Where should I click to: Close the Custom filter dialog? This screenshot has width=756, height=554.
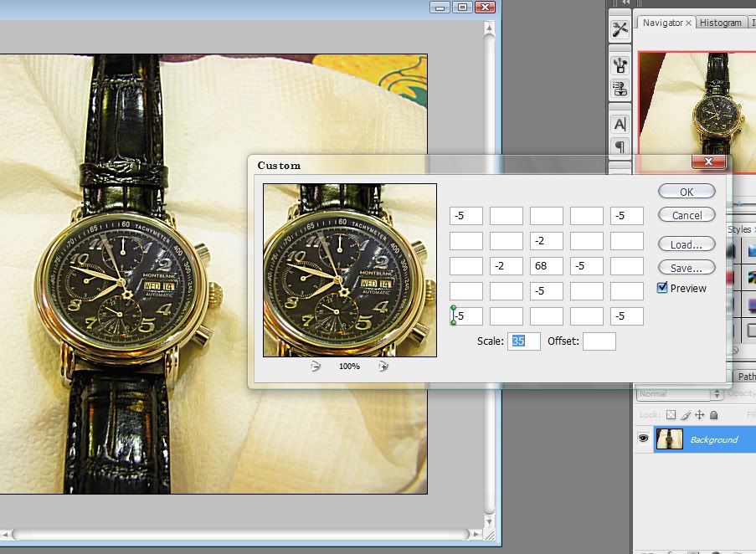(709, 162)
